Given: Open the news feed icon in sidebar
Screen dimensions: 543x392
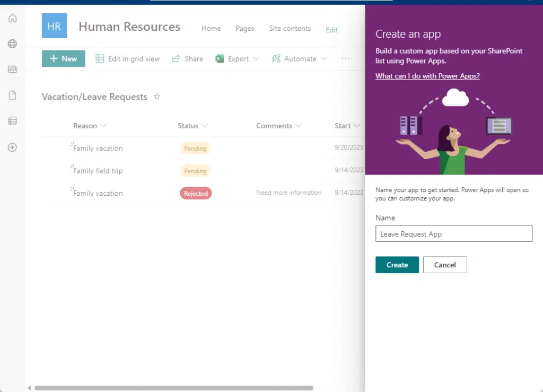Looking at the screenshot, I should (x=13, y=69).
